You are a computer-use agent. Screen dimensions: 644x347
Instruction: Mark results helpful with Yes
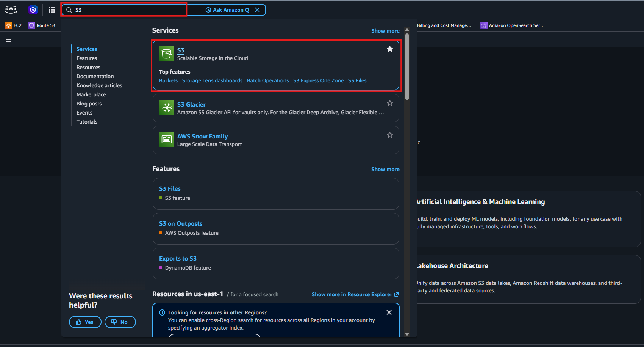[x=85, y=322]
